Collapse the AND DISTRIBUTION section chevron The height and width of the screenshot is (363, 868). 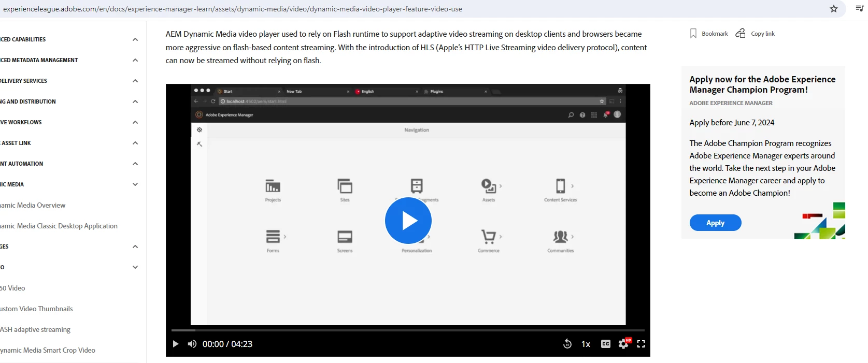point(135,101)
